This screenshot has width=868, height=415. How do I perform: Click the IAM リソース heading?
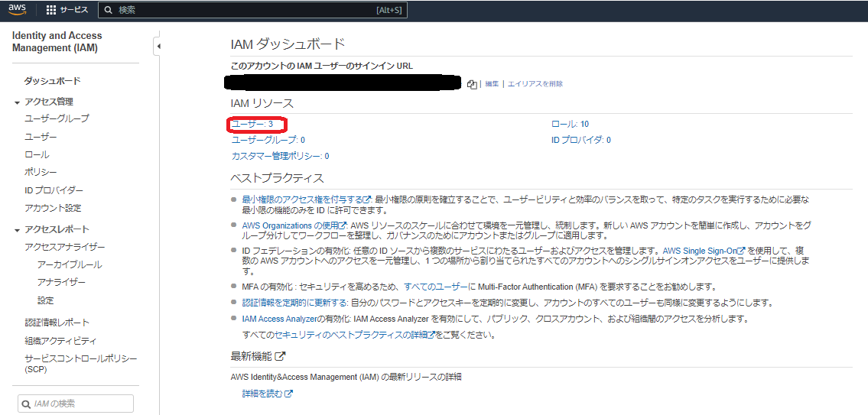coord(262,103)
